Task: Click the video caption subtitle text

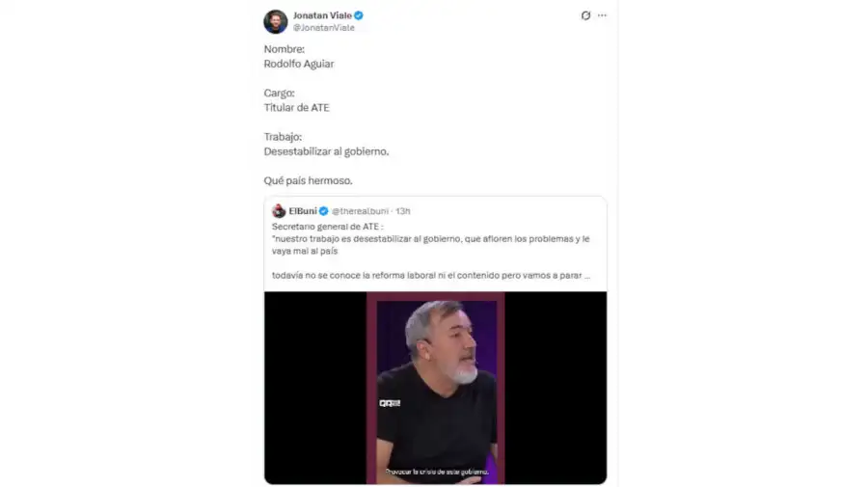Action: 437,473
